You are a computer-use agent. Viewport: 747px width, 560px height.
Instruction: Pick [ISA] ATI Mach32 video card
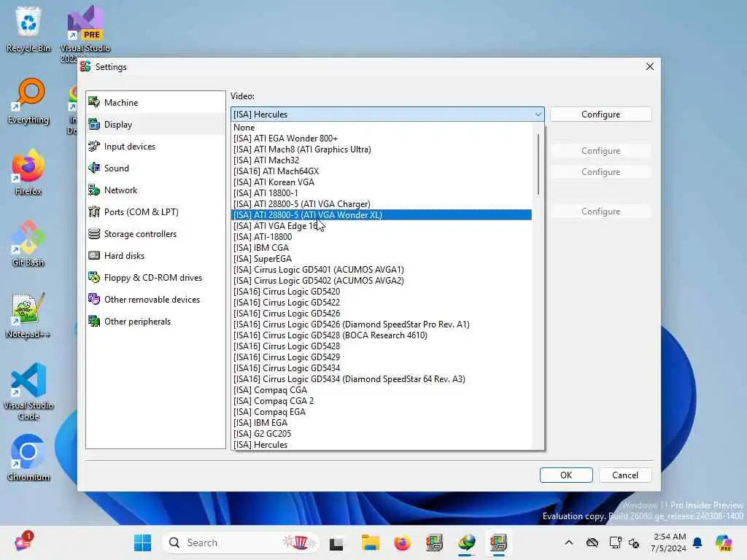coord(382,160)
